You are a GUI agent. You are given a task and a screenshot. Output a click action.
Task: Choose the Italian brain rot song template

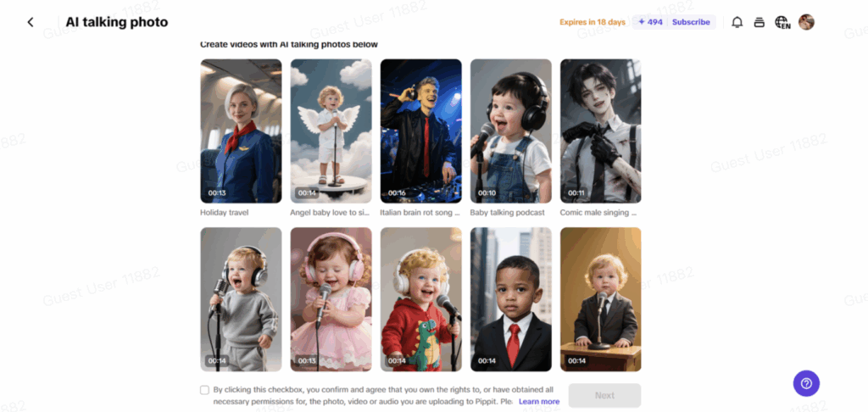coord(420,131)
